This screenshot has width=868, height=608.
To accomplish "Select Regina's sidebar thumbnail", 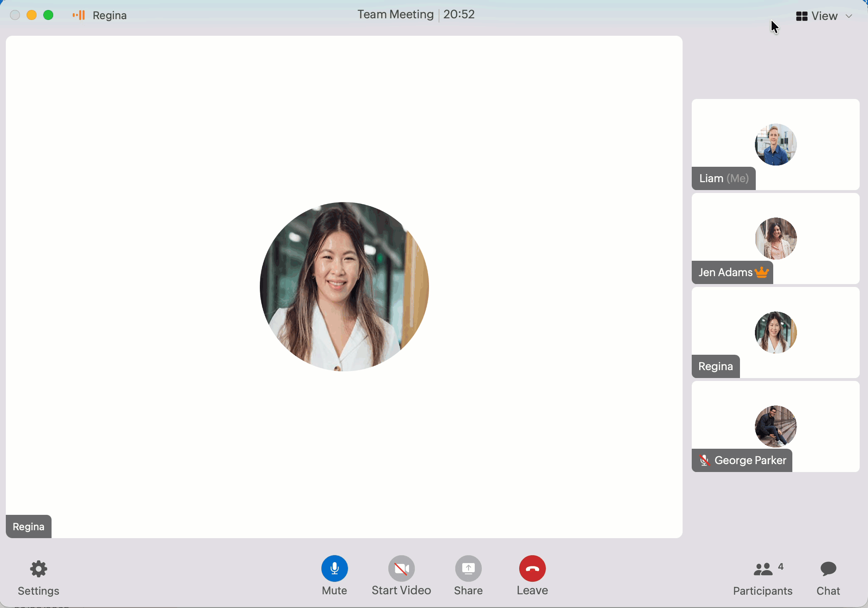I will 775,332.
